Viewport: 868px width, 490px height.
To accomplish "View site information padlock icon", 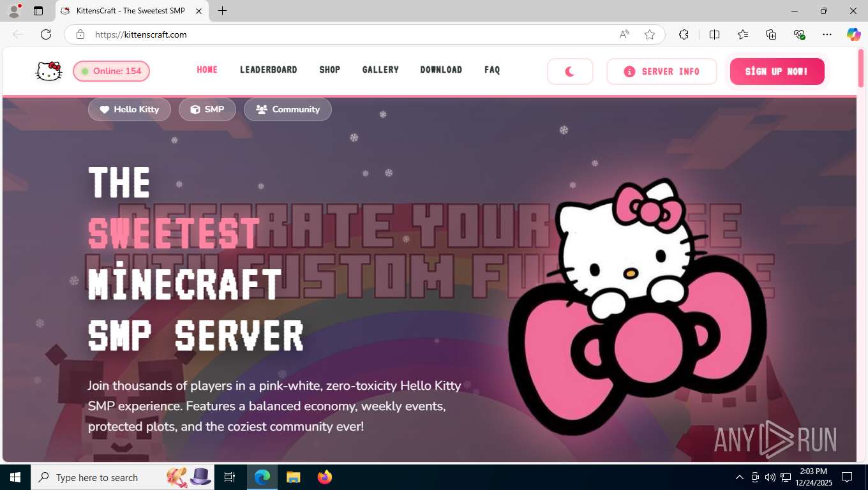I will coord(80,34).
